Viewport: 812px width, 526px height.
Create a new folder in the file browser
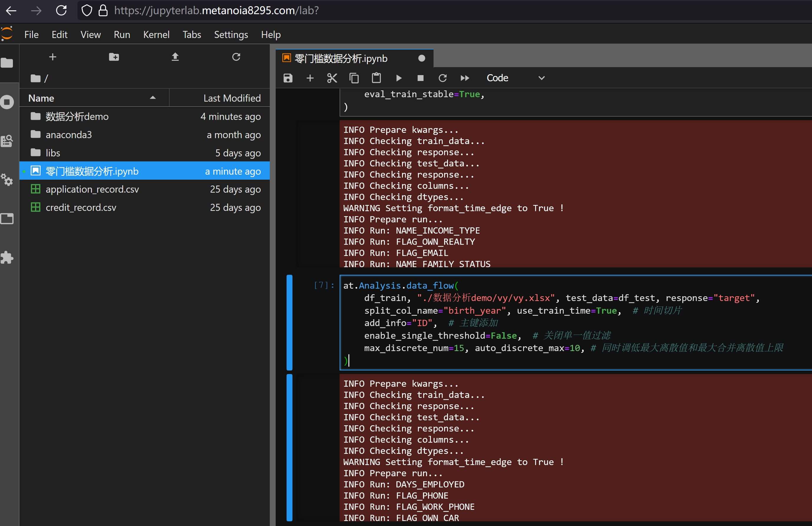[x=114, y=57]
